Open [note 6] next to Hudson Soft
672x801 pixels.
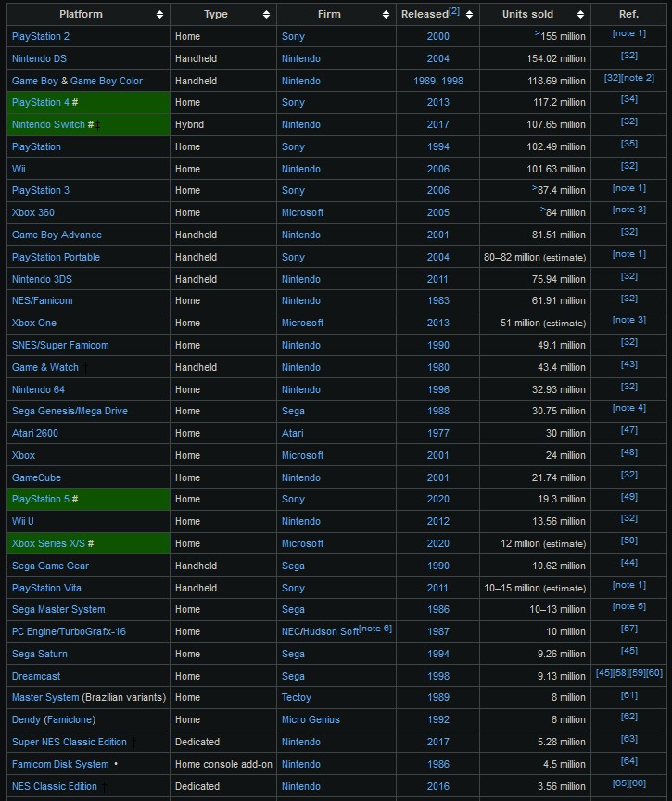pyautogui.click(x=375, y=629)
